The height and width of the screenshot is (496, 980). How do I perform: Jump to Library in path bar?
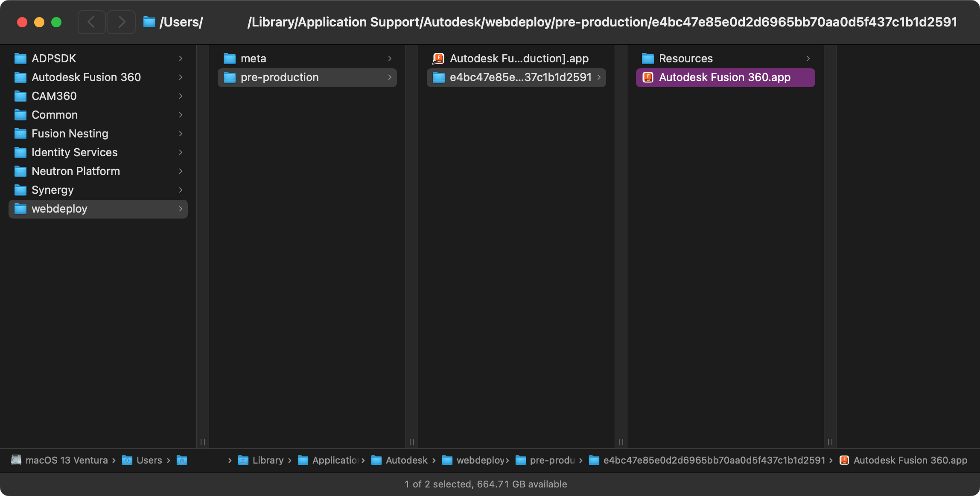pos(267,460)
